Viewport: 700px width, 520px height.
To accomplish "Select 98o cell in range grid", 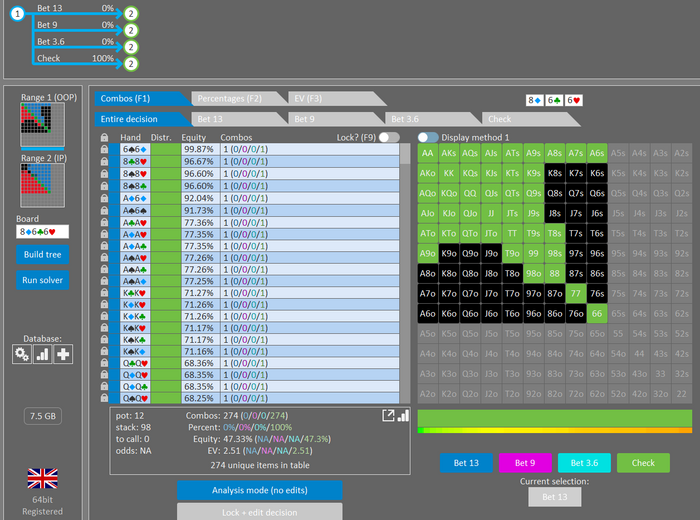I will click(533, 273).
